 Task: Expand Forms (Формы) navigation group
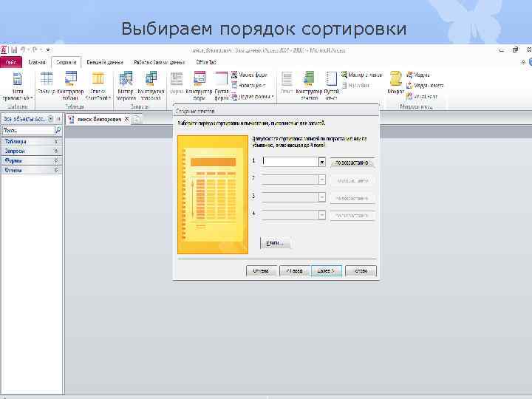click(x=31, y=160)
